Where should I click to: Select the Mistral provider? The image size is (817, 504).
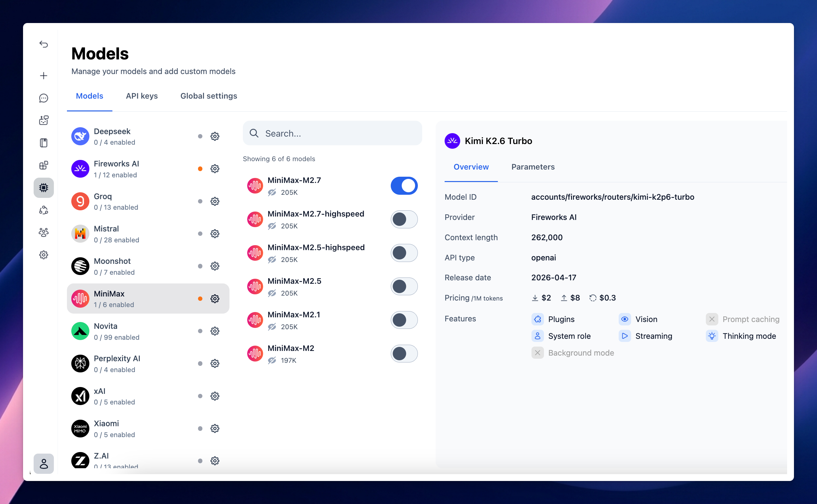(x=148, y=234)
